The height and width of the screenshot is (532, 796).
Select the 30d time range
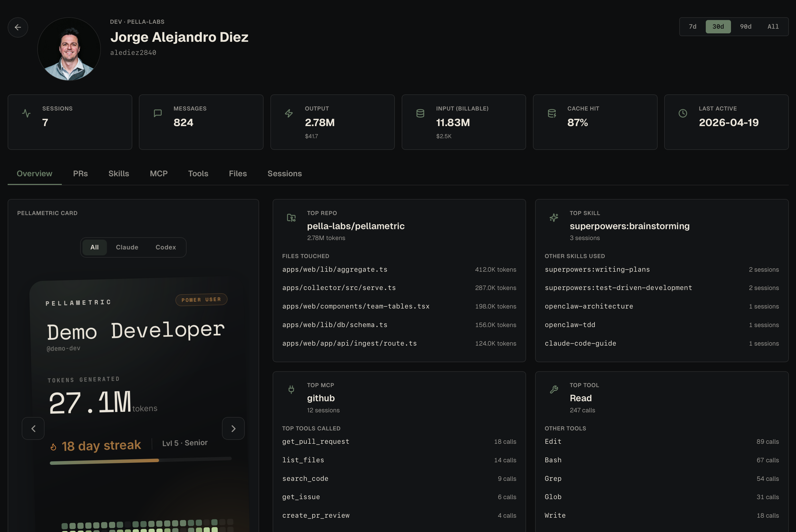coord(718,26)
